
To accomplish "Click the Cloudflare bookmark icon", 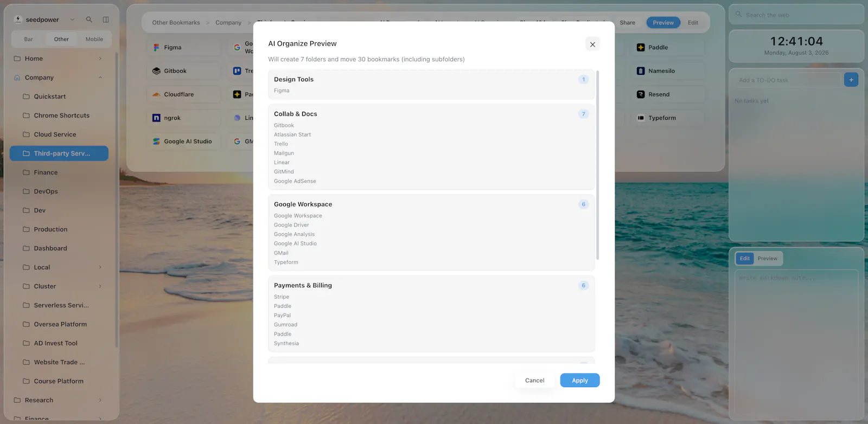I will pos(156,94).
